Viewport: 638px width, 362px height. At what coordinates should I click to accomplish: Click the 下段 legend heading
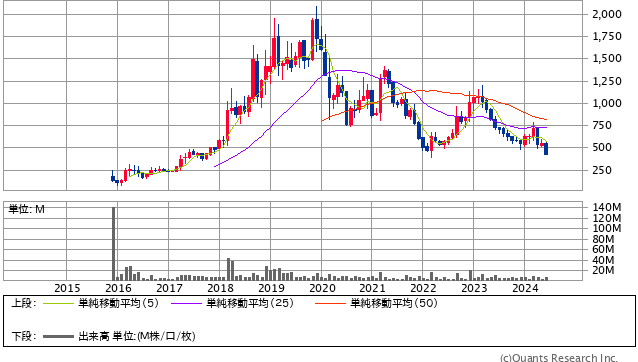click(24, 336)
